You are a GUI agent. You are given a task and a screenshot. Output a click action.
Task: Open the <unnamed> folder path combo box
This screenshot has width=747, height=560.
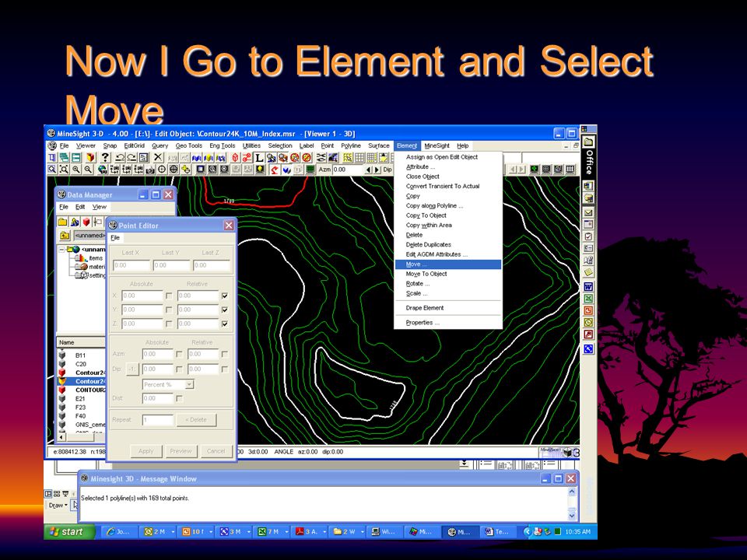pyautogui.click(x=89, y=235)
